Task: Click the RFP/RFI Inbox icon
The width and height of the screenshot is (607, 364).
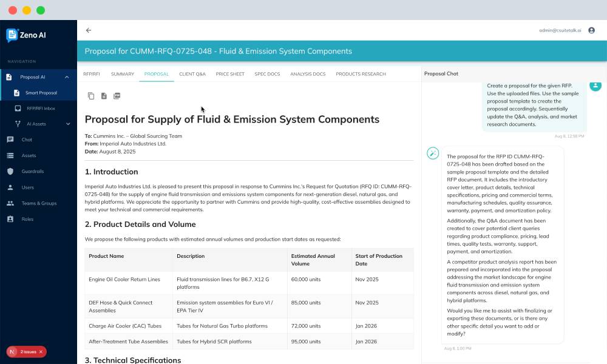Action: tap(18, 109)
